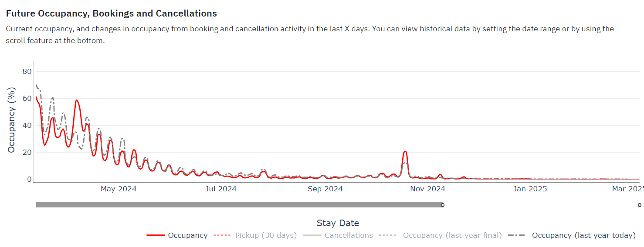Click the far right range slider handle
Screen dimensions: 644x247
pos(640,205)
